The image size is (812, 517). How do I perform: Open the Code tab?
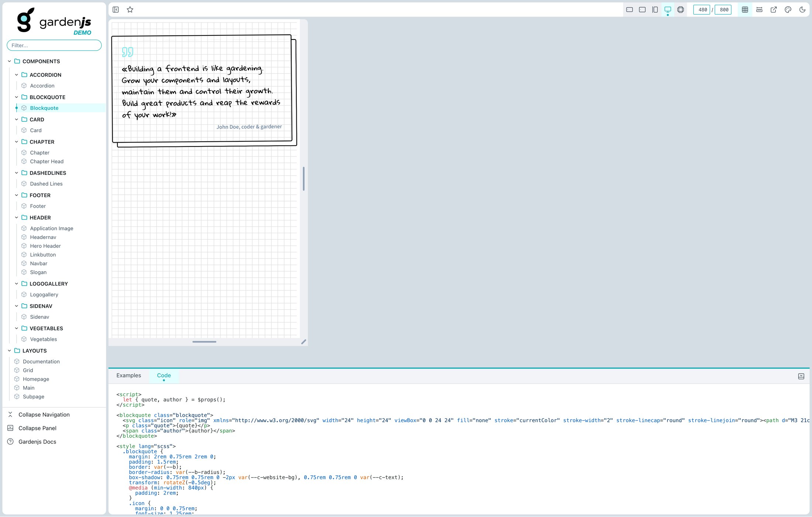[164, 375]
